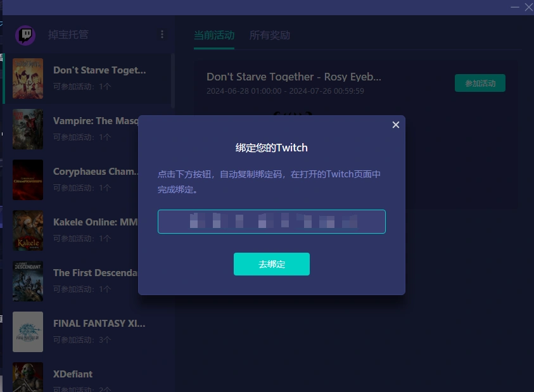Click the binding code input field
The image size is (534, 392).
pyautogui.click(x=271, y=222)
